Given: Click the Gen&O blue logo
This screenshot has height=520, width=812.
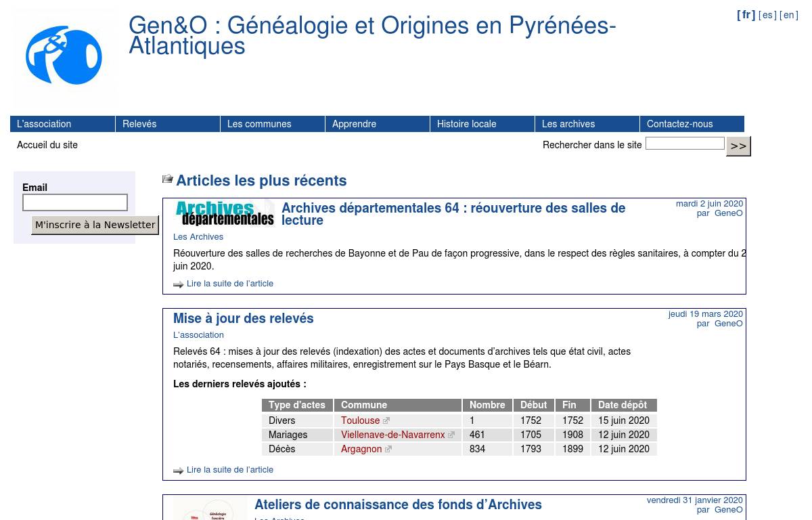Looking at the screenshot, I should [x=64, y=56].
